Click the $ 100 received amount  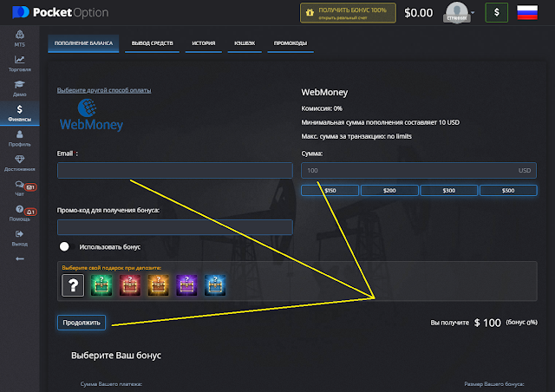coord(487,323)
